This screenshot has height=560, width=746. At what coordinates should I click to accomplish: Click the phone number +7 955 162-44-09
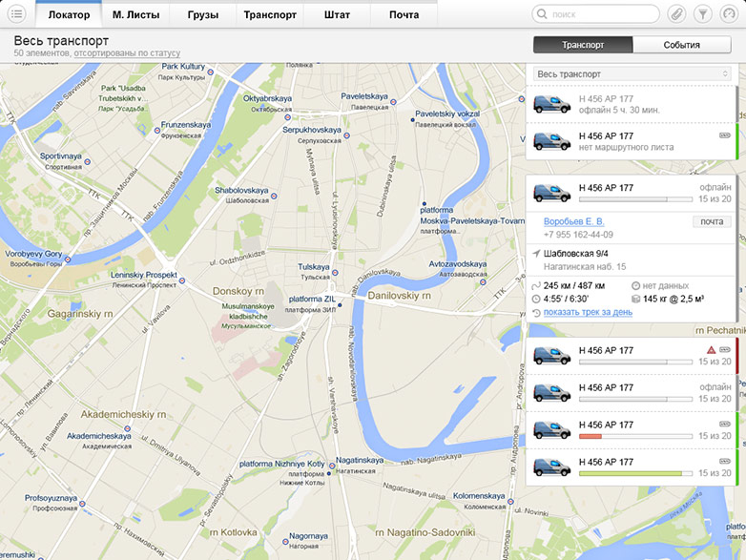578,235
